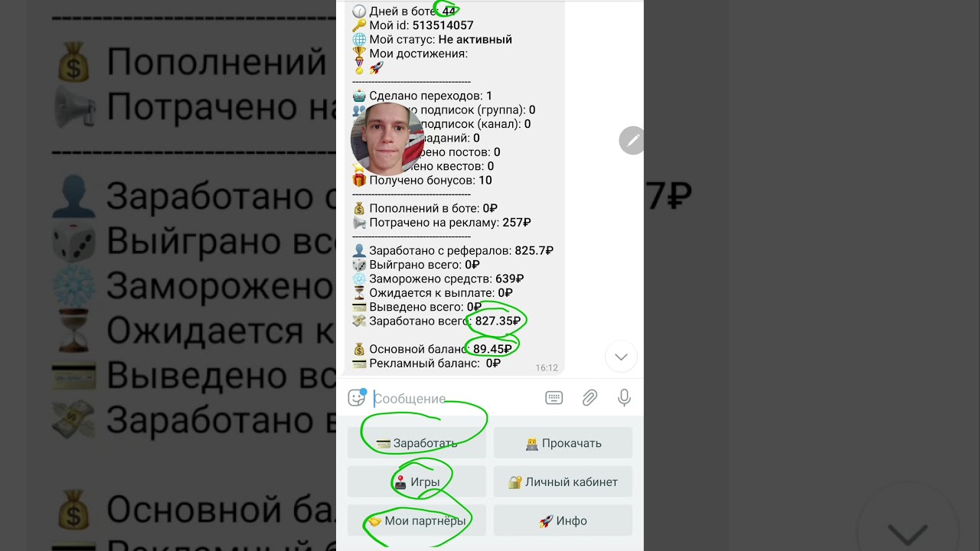The height and width of the screenshot is (551, 980).
Task: Click the rocket achievement emoji in message
Action: pos(376,68)
